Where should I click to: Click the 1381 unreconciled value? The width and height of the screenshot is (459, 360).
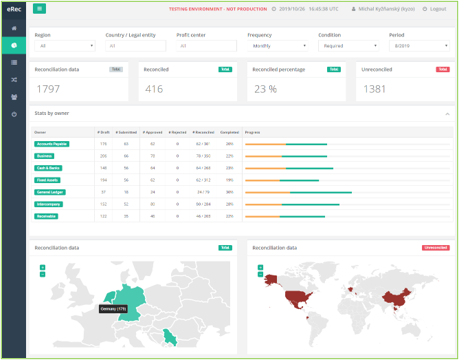pos(374,89)
